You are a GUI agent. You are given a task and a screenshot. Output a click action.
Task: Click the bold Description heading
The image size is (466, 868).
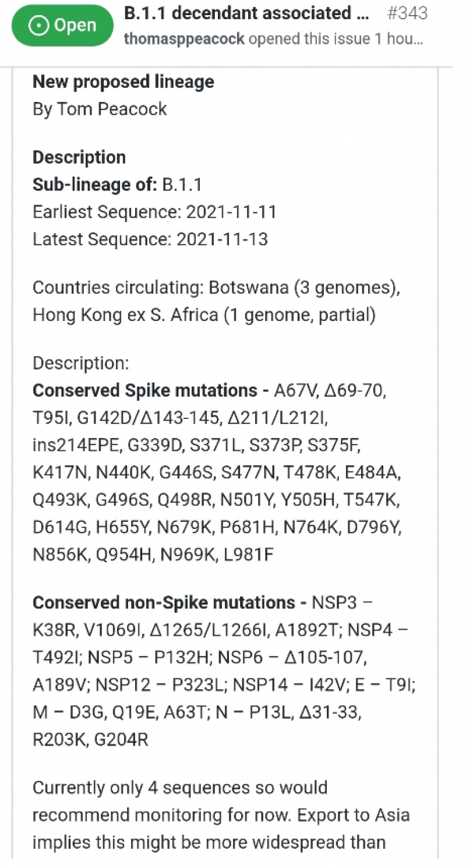coord(79,157)
